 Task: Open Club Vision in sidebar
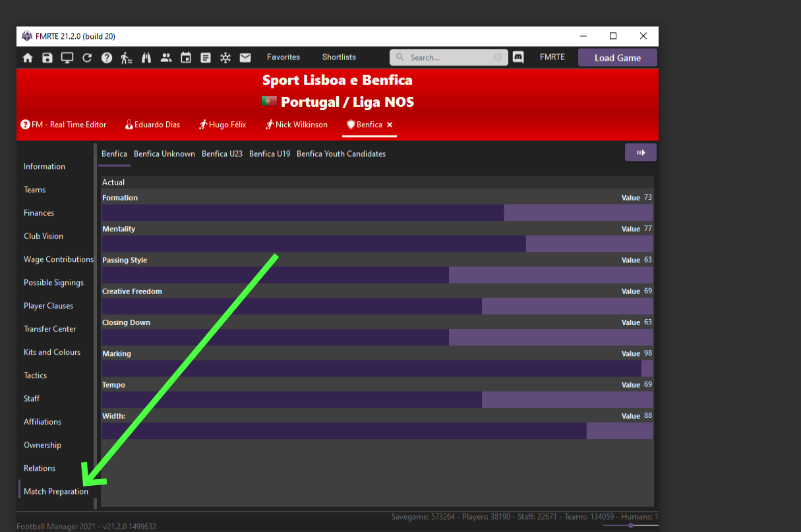(x=44, y=236)
